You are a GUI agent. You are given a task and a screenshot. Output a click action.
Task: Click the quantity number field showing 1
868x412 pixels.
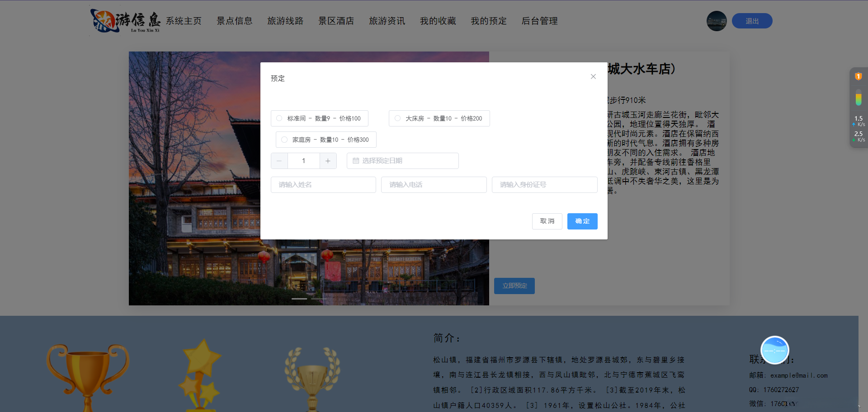click(304, 161)
